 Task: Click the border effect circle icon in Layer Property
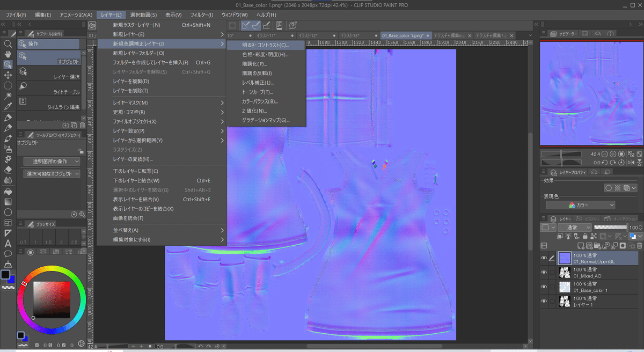click(609, 188)
